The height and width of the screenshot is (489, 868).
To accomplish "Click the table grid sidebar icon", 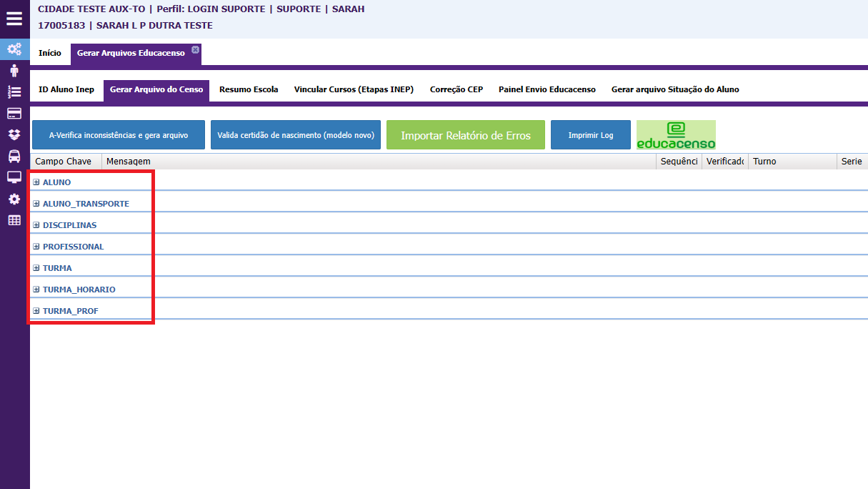I will tap(14, 220).
